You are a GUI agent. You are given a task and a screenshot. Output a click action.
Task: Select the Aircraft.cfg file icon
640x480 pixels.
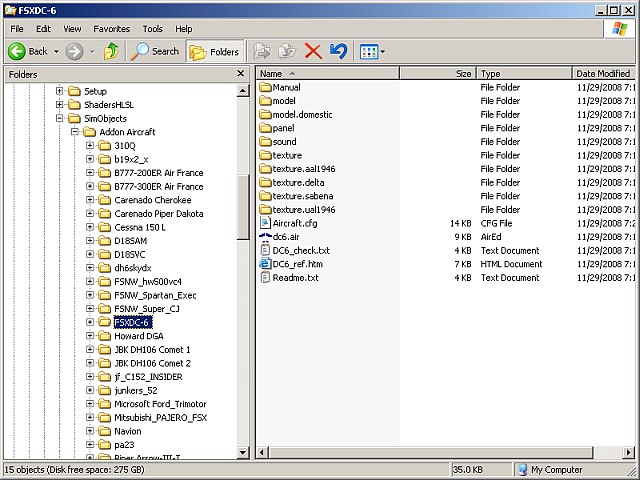point(265,223)
